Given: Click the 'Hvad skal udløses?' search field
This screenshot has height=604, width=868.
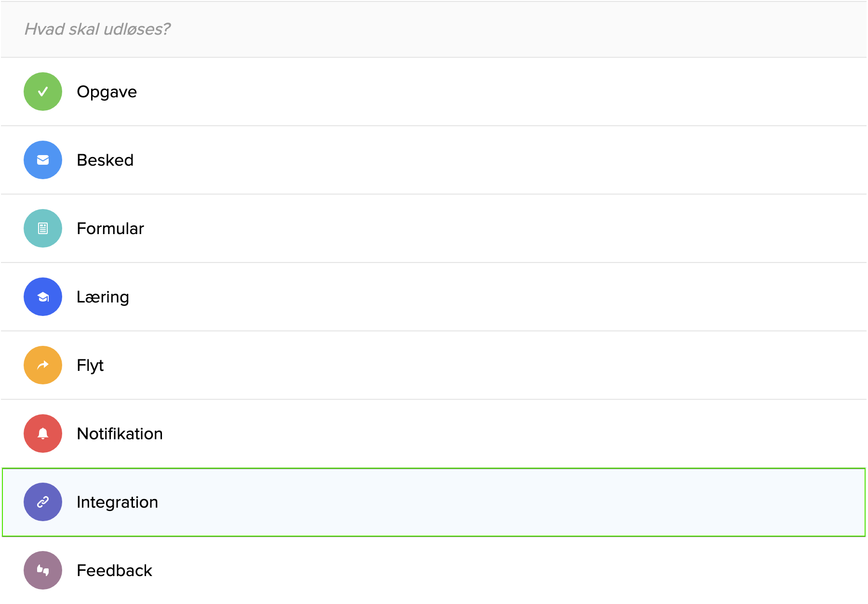Looking at the screenshot, I should pyautogui.click(x=434, y=29).
